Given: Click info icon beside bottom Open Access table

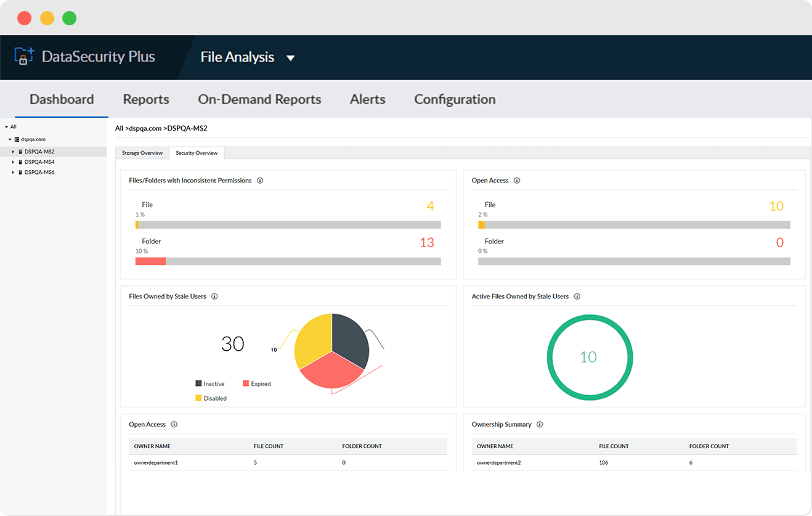Looking at the screenshot, I should [174, 425].
